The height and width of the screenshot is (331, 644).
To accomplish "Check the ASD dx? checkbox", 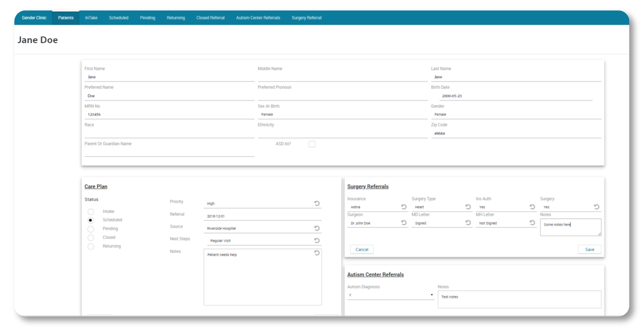I will point(312,143).
